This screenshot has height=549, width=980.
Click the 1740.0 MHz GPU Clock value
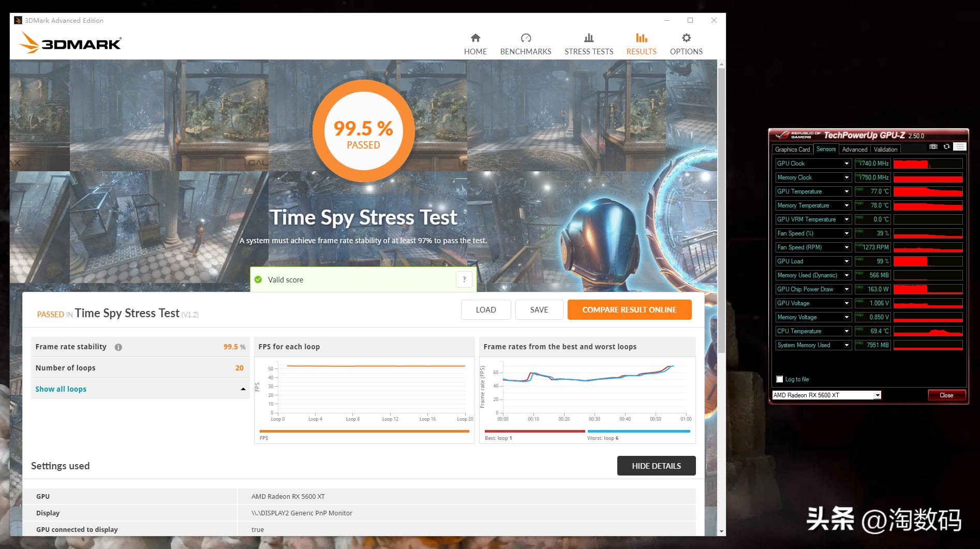point(872,164)
